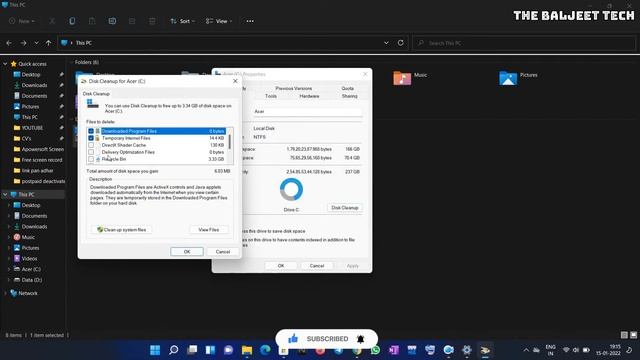Viewport: 640px width, 360px height.
Task: Click the Rename icon in Explorer toolbar
Action: click(x=112, y=21)
